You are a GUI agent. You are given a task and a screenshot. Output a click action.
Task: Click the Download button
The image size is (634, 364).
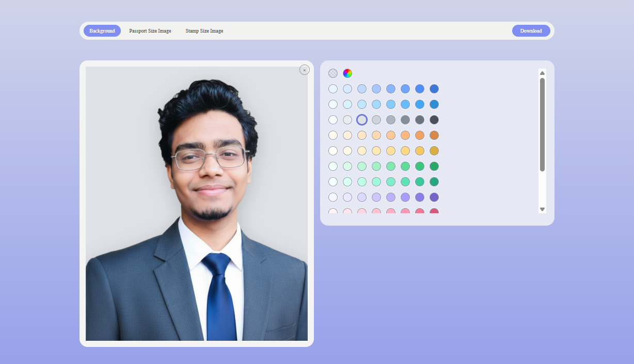tap(531, 31)
